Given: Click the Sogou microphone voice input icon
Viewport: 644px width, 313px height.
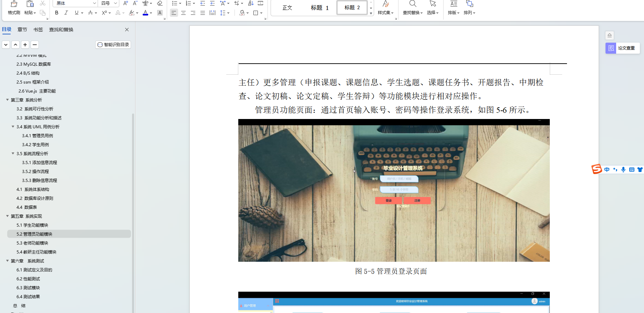Looking at the screenshot, I should pyautogui.click(x=623, y=170).
